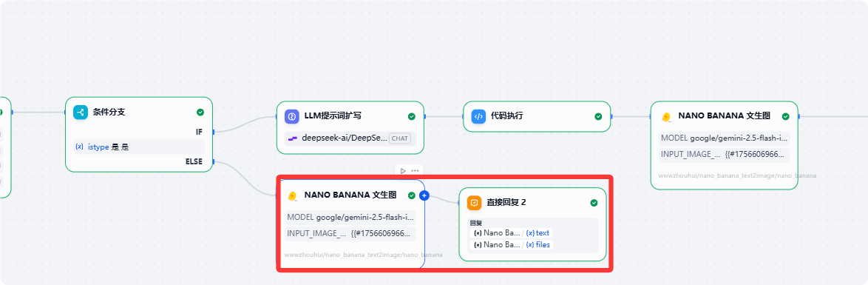Run the selected NANO BANANA node with play icon

click(403, 171)
